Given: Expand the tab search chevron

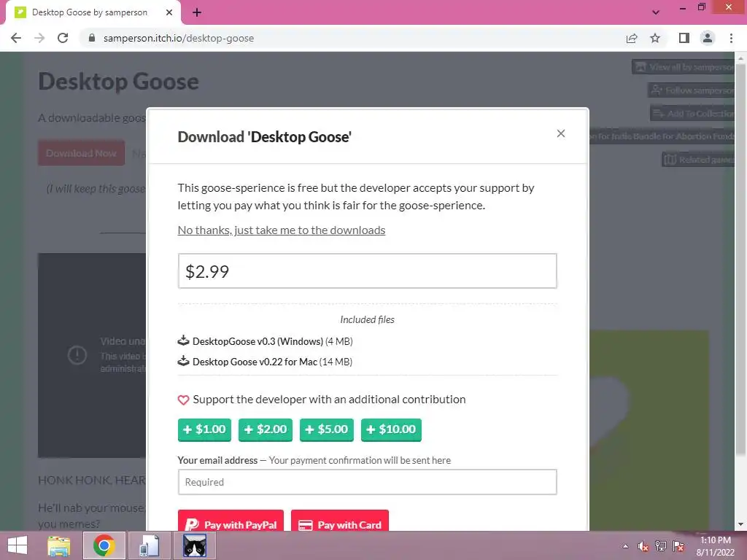Looking at the screenshot, I should tap(656, 12).
